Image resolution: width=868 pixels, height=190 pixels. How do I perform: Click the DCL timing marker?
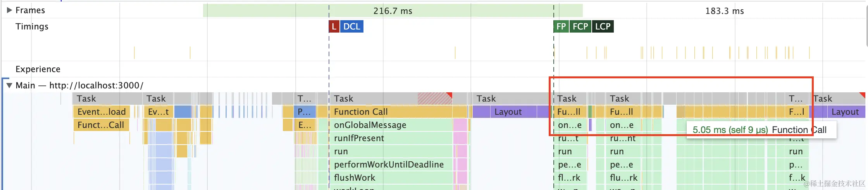(x=351, y=26)
